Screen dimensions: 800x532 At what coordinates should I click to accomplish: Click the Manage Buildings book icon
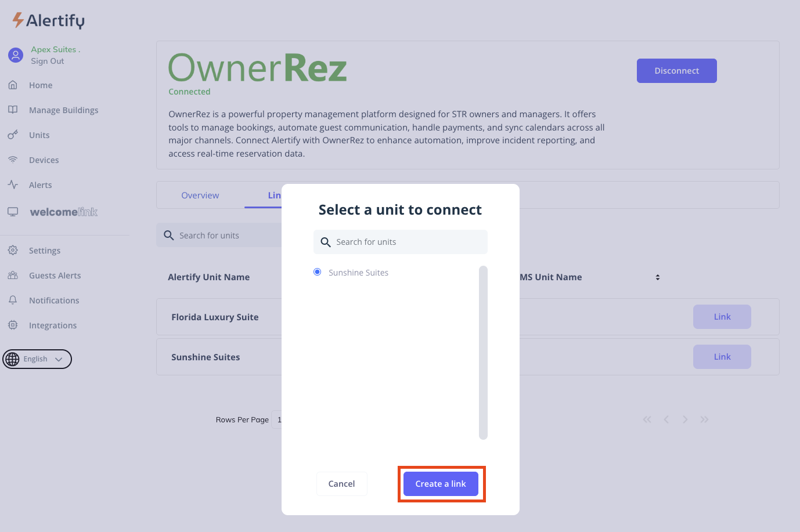pyautogui.click(x=13, y=110)
